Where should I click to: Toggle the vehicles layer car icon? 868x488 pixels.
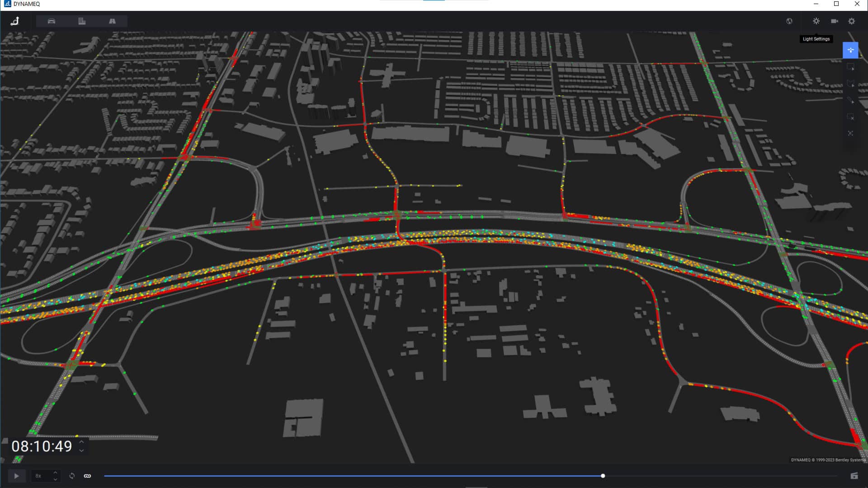[x=52, y=21]
